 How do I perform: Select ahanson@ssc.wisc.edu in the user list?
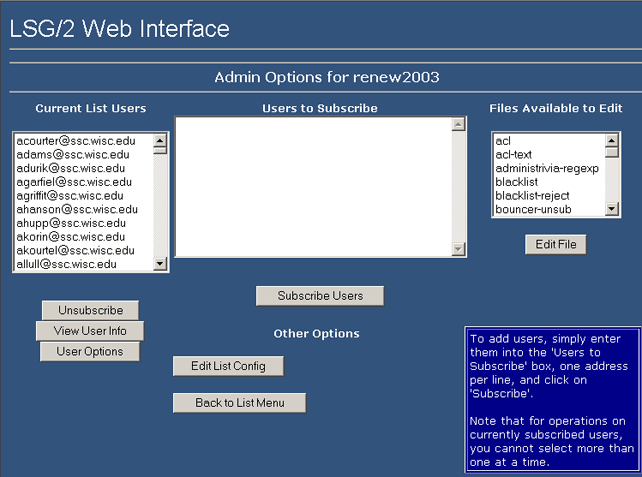[84, 209]
